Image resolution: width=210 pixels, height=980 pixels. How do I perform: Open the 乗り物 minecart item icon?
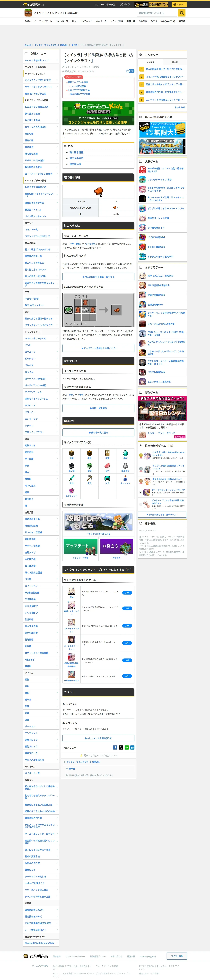(71, 466)
